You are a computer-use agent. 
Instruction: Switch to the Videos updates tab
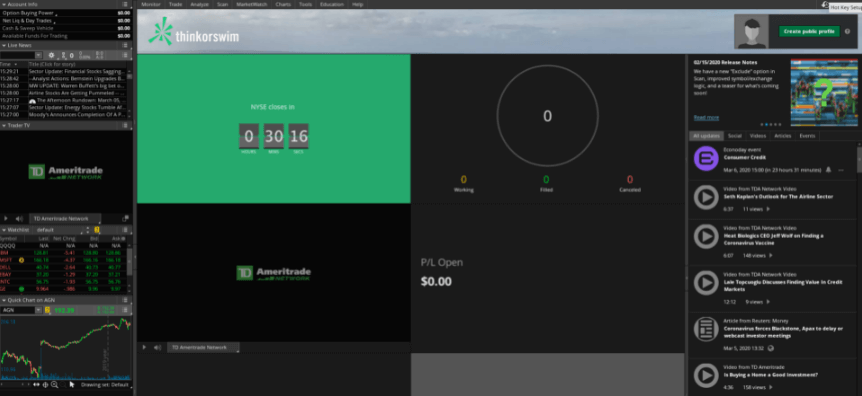click(758, 135)
